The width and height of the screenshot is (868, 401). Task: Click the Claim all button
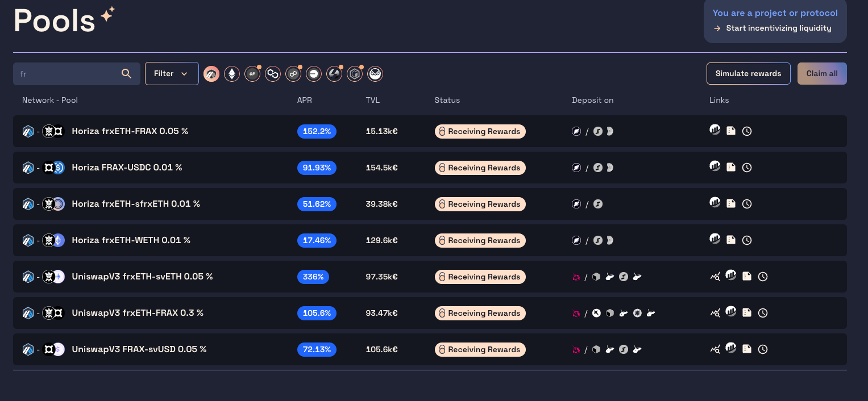point(822,73)
